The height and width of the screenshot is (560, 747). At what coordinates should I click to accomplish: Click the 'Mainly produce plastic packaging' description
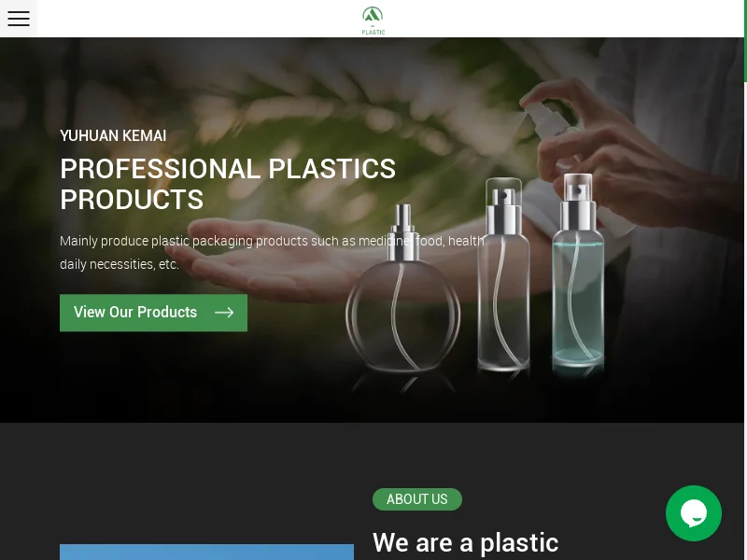(272, 252)
